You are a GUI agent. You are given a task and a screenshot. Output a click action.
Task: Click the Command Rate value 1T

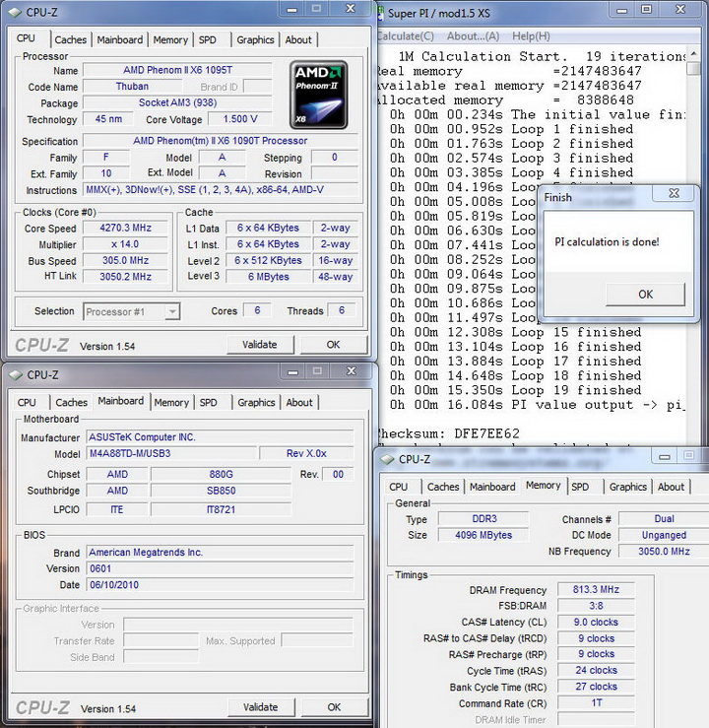click(596, 703)
